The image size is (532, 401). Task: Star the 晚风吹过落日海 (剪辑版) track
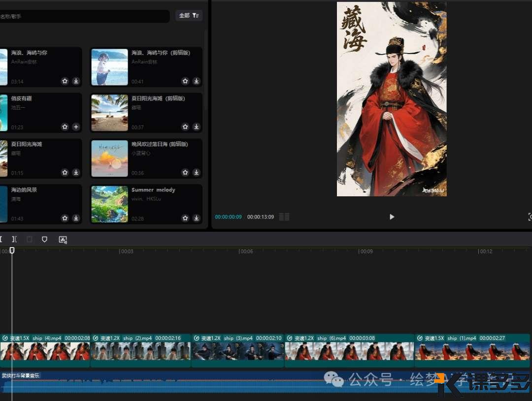pos(185,173)
